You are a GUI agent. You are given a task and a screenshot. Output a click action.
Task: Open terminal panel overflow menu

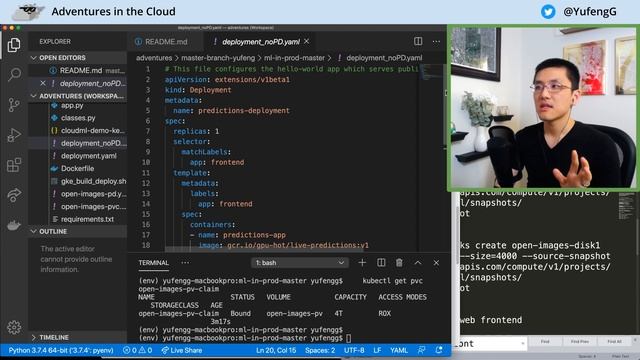point(185,263)
